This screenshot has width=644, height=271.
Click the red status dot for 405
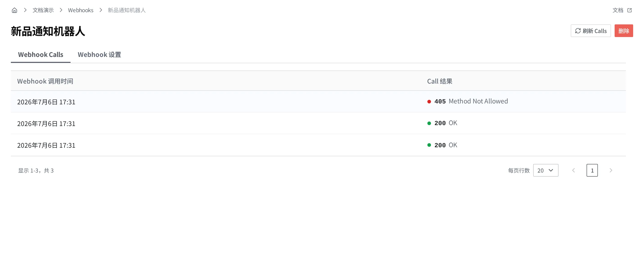[x=429, y=102]
